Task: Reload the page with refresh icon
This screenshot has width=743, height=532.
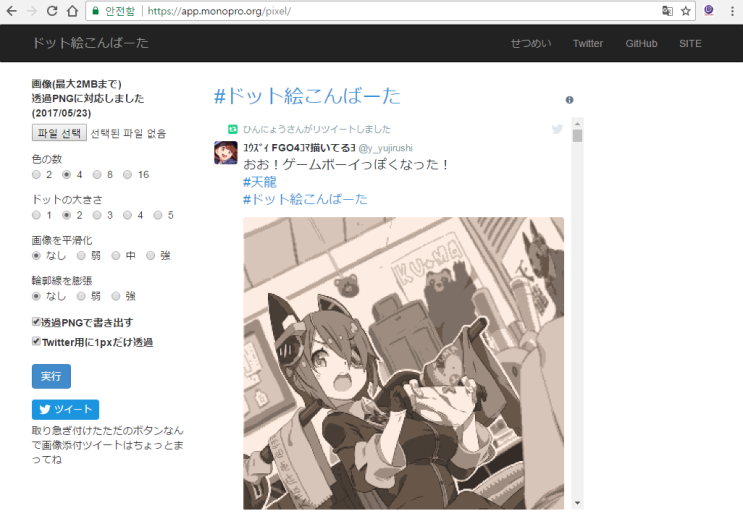Action: 52,11
